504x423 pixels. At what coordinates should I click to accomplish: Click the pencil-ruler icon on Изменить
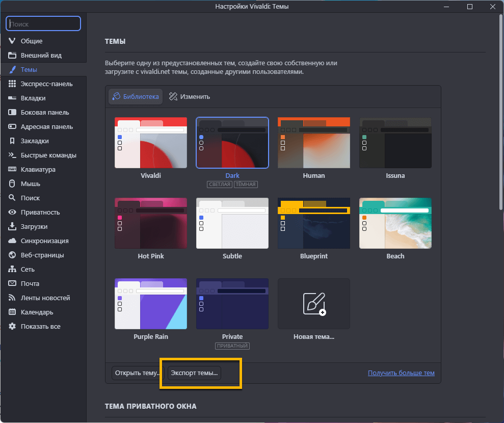173,96
